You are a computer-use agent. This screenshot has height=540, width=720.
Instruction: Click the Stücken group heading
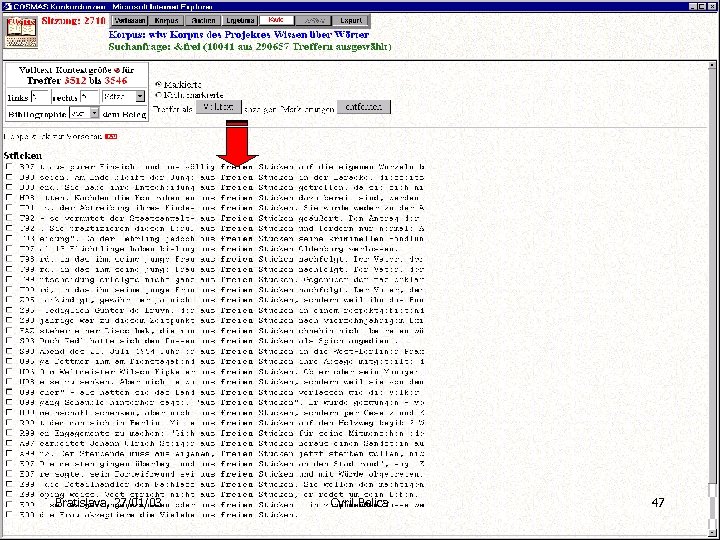[x=22, y=156]
